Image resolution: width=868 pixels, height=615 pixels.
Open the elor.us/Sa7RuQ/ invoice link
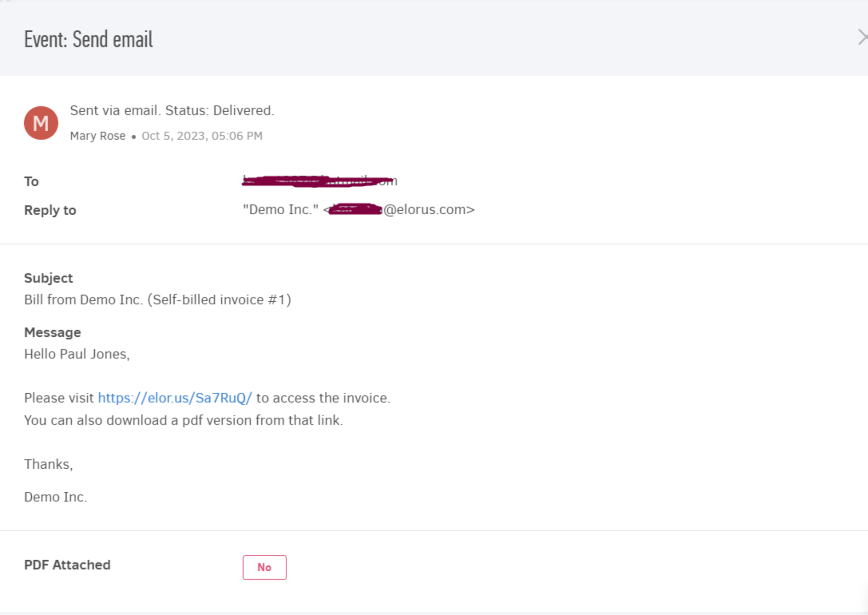(x=175, y=398)
